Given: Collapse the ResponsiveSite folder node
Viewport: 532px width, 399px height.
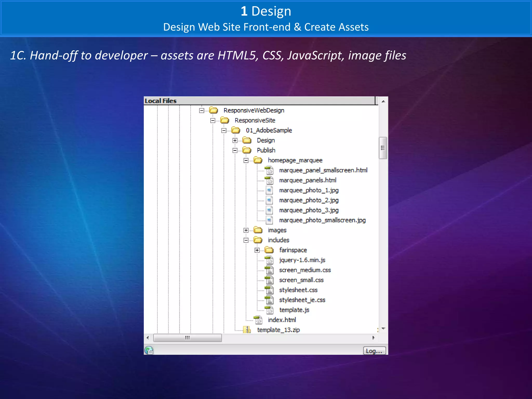Looking at the screenshot, I should [213, 121].
